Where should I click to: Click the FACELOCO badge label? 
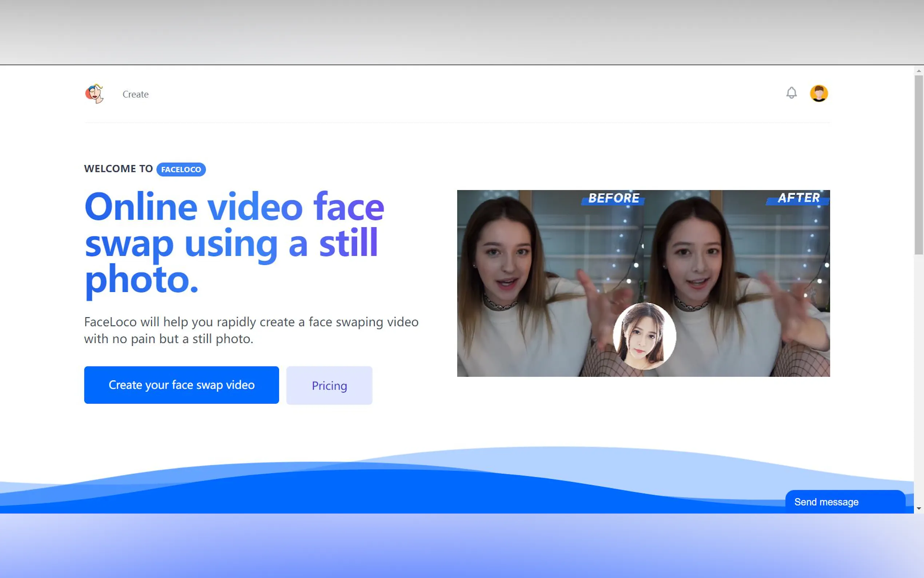click(181, 169)
